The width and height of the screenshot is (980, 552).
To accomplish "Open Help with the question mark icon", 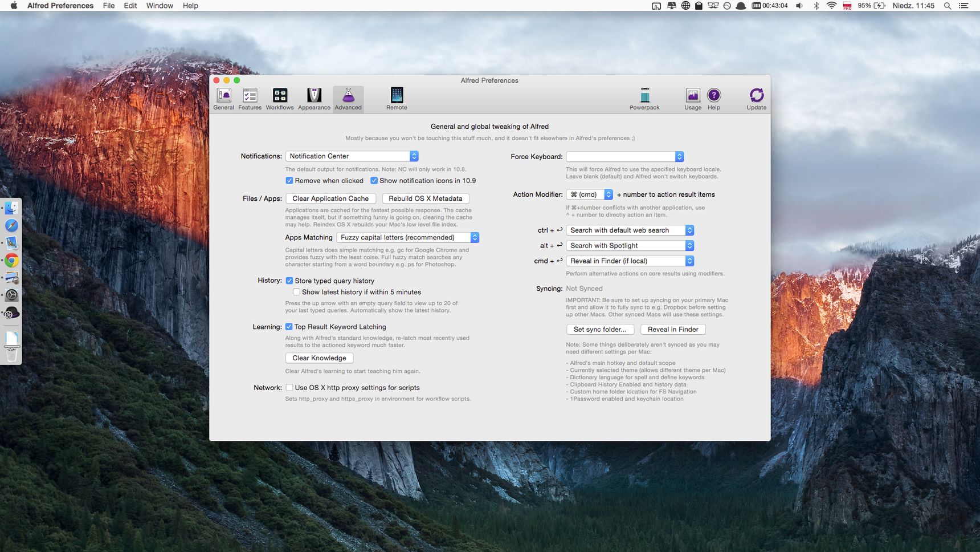I will pos(714,99).
